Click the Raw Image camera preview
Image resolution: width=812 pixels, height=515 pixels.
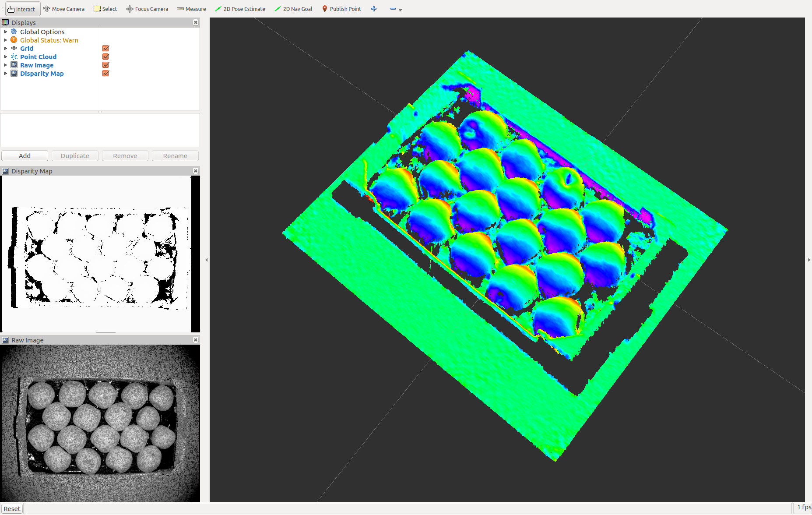click(100, 423)
